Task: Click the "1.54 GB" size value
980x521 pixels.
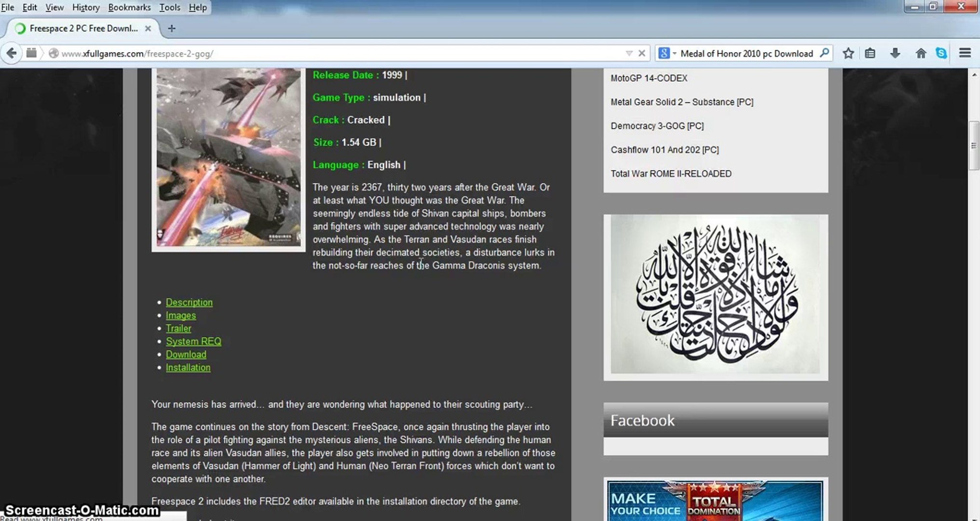Action: tap(359, 142)
